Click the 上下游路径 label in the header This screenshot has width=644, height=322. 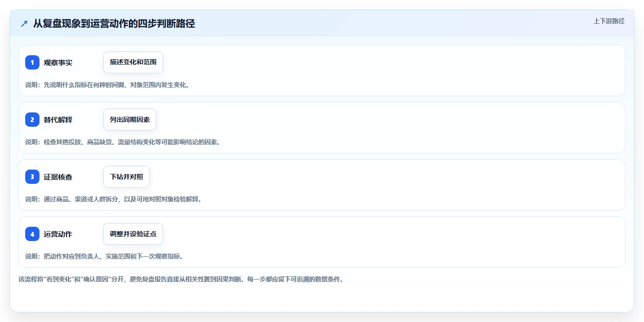click(x=609, y=21)
